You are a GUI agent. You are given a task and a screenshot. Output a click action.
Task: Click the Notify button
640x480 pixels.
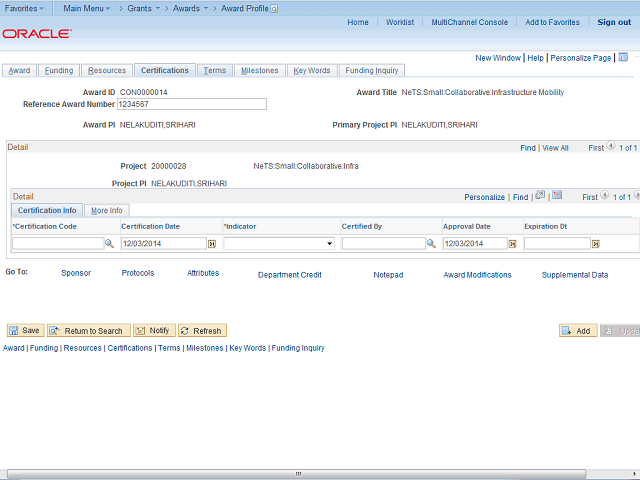(x=154, y=330)
